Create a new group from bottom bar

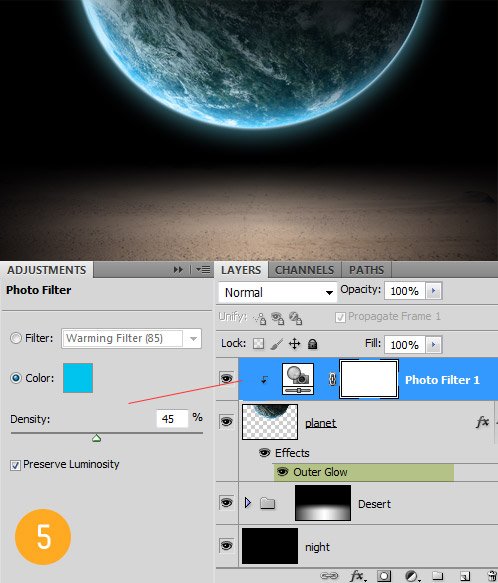[x=437, y=576]
